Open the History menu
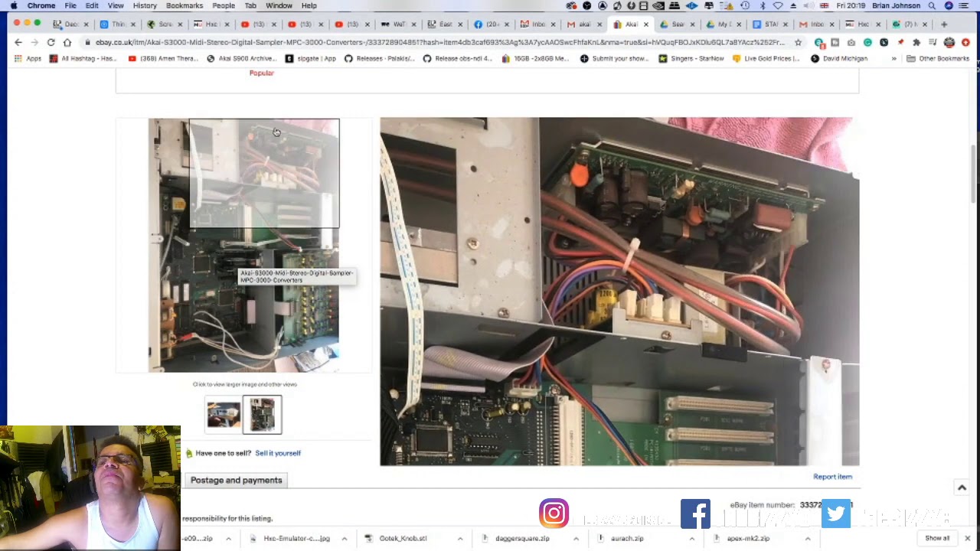Screen dimensions: 980x551 145,5
